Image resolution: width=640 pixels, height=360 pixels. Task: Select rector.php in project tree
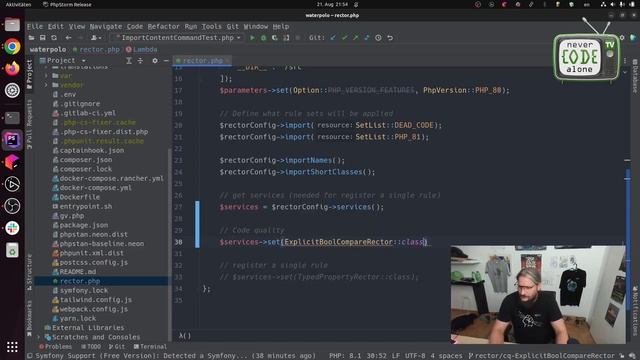tap(80, 281)
